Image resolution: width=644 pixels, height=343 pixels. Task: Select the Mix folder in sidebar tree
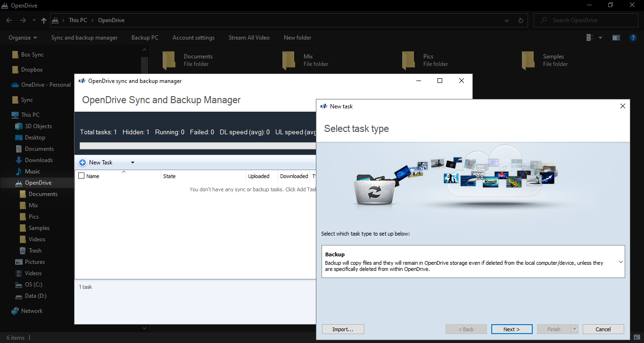pos(33,205)
